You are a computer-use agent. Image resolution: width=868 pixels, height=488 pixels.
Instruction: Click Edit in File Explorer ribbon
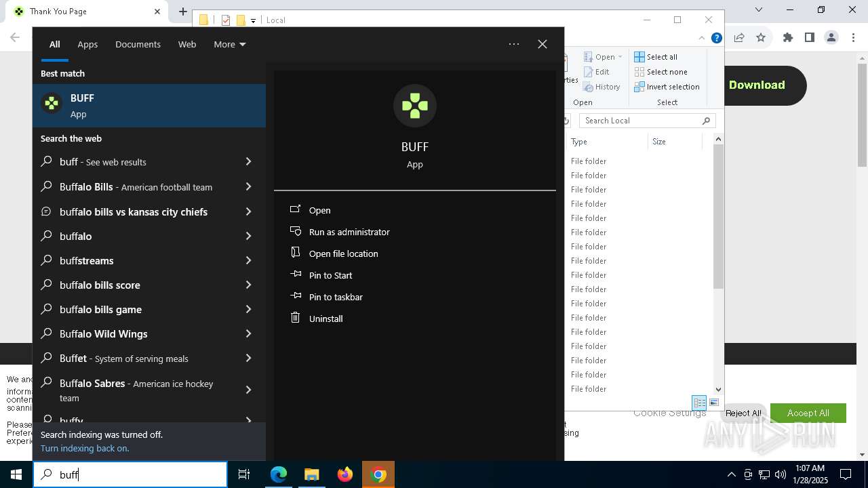pyautogui.click(x=597, y=72)
